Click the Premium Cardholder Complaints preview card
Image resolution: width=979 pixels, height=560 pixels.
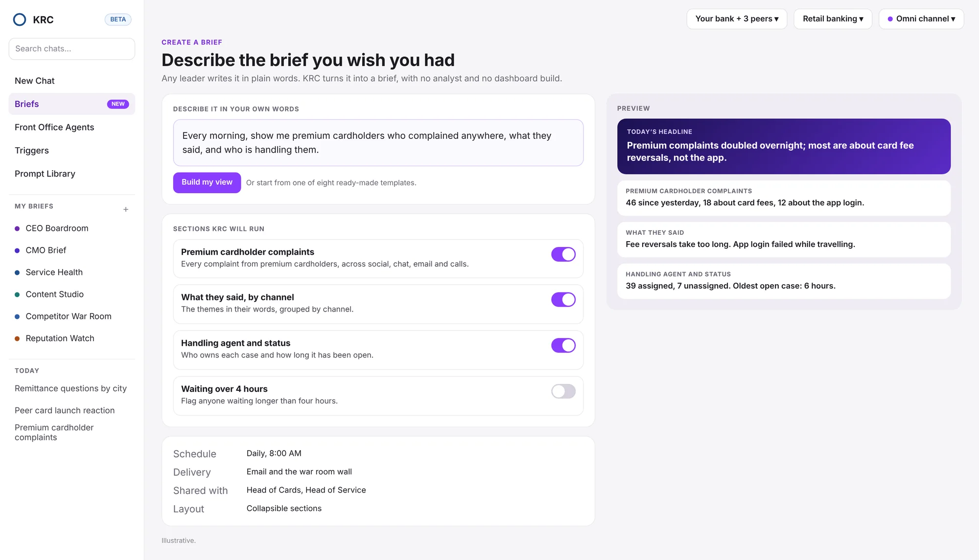coord(784,198)
